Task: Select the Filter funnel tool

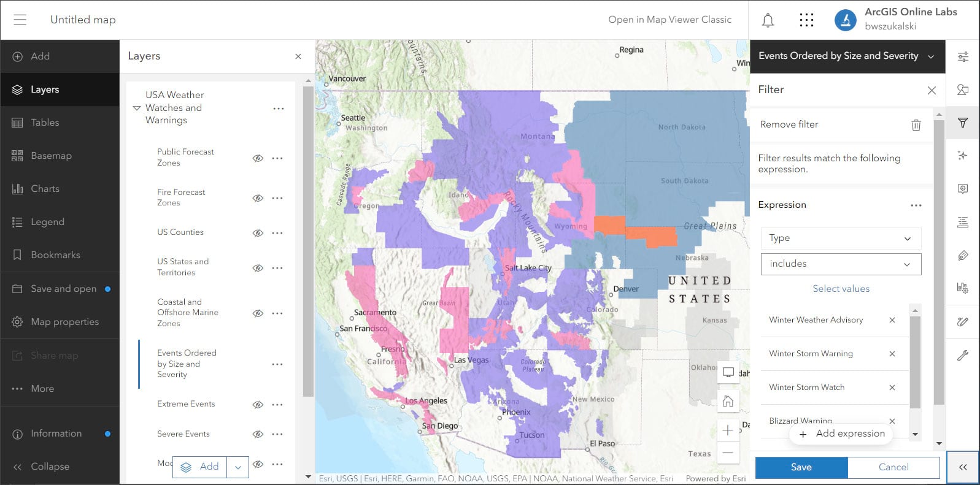Action: (963, 123)
